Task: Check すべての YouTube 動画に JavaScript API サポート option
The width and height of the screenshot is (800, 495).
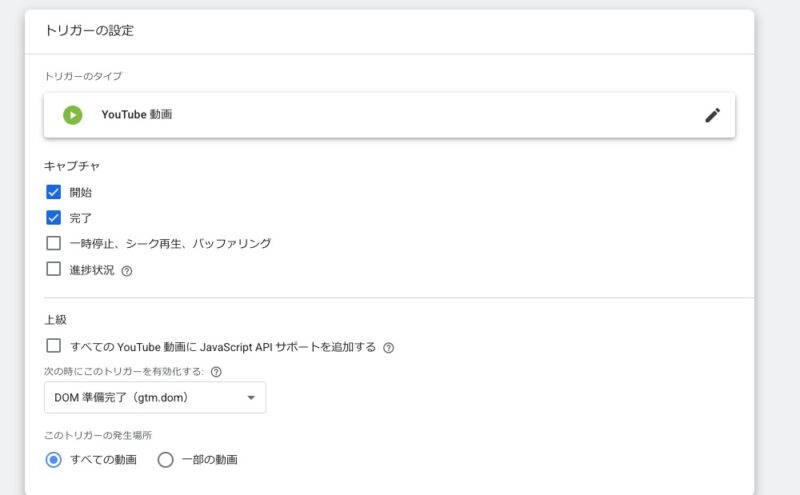Action: pyautogui.click(x=54, y=346)
